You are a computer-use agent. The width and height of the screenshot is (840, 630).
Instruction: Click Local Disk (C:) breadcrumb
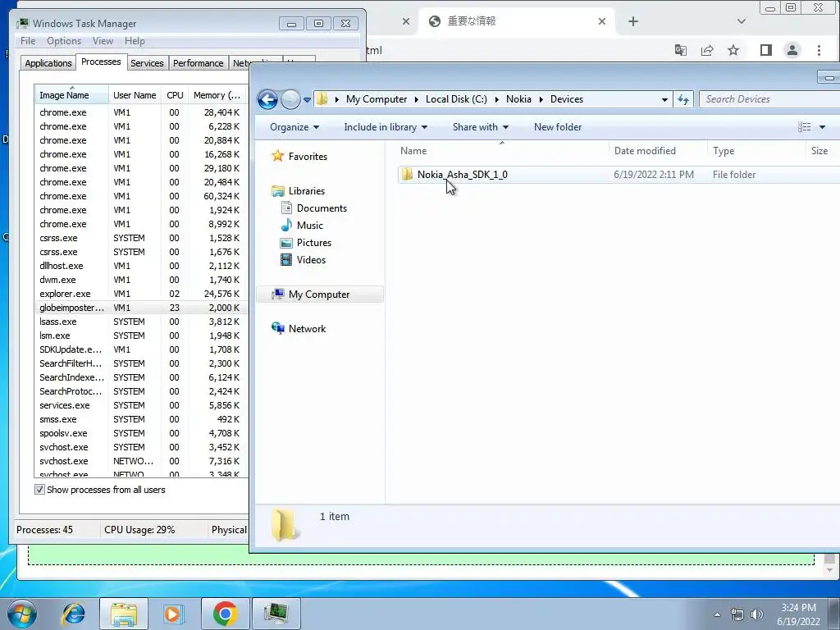[x=456, y=99]
